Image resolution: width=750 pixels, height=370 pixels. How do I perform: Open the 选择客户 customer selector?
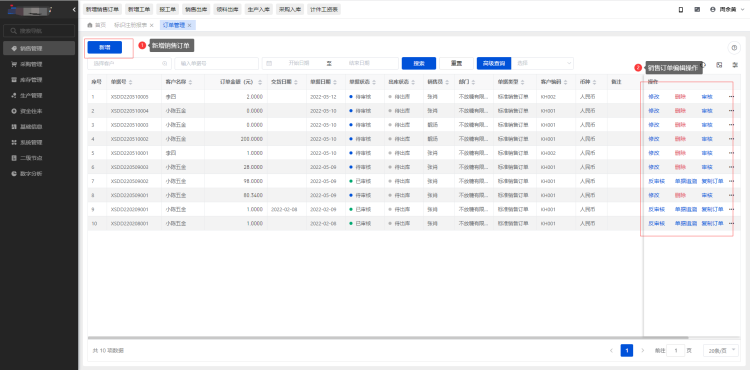(129, 63)
